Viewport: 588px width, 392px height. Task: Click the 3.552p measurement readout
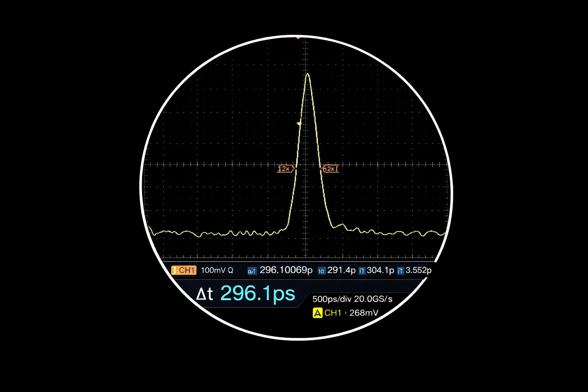(x=418, y=270)
